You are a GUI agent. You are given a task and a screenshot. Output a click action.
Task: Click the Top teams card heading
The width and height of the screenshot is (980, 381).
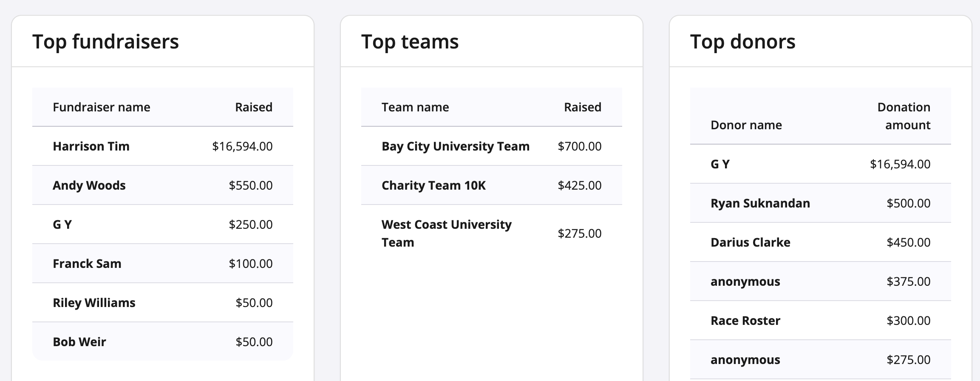410,42
